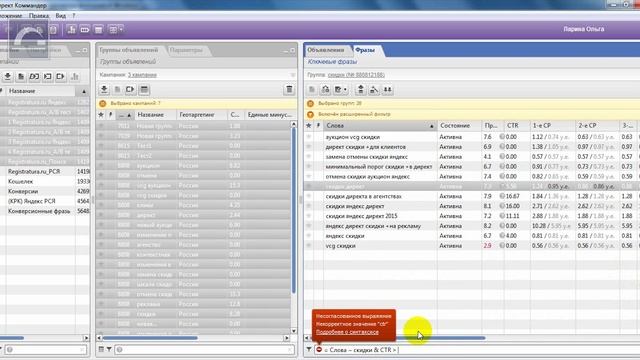The image size is (640, 360).
Task: Toggle star for 'скидки яндекс директ 2015' row
Action: 309,216
